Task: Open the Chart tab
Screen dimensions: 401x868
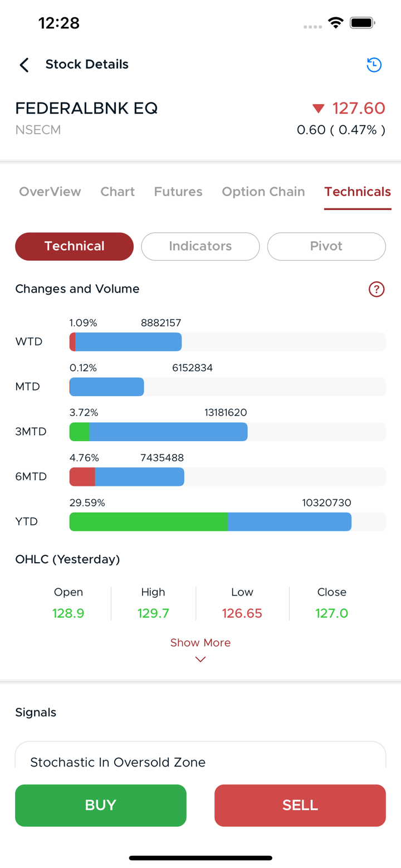Action: [118, 192]
